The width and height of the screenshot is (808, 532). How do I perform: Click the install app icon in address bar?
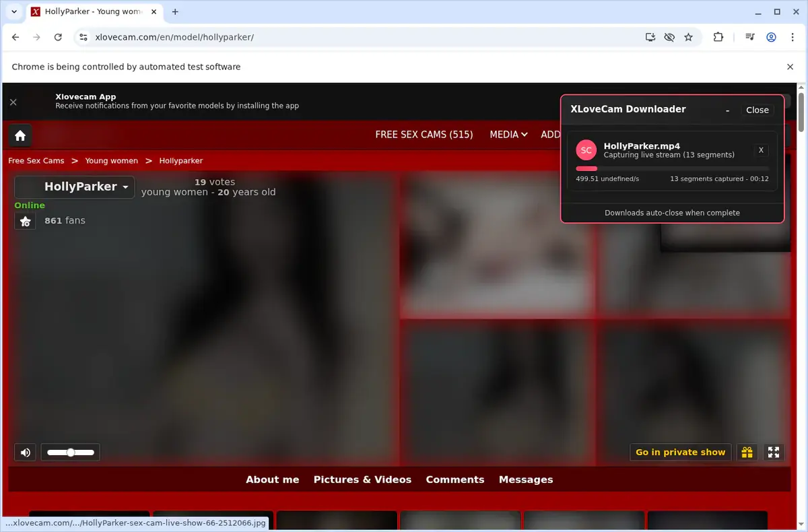[x=650, y=37]
